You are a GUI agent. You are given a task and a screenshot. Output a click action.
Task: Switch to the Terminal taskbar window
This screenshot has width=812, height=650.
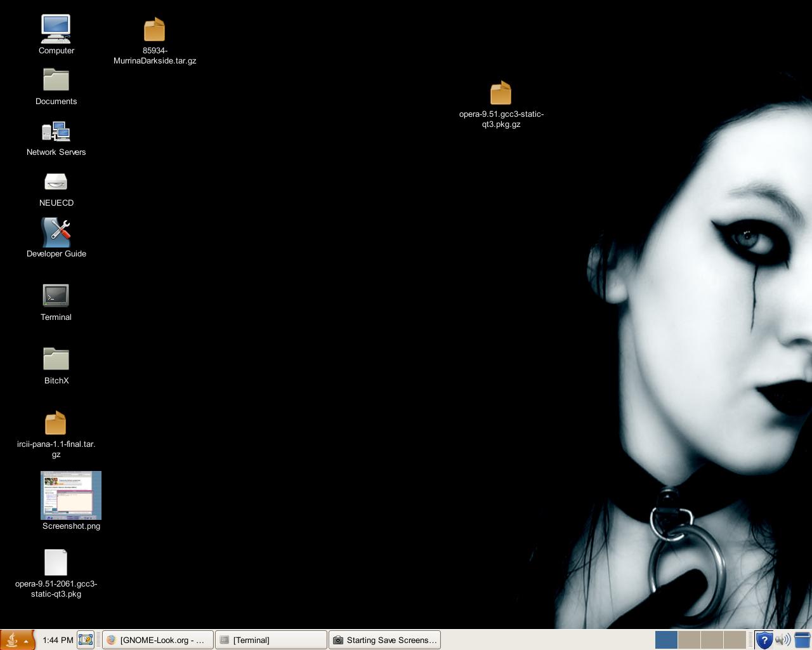[271, 640]
